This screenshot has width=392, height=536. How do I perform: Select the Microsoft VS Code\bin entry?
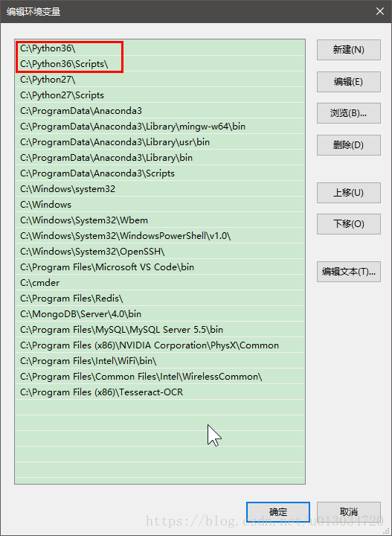pos(160,267)
